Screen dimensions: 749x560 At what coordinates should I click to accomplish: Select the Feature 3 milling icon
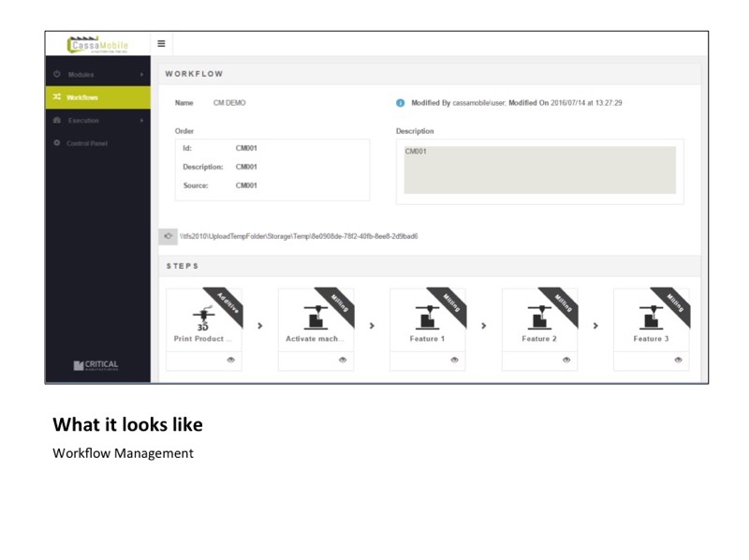click(x=651, y=318)
